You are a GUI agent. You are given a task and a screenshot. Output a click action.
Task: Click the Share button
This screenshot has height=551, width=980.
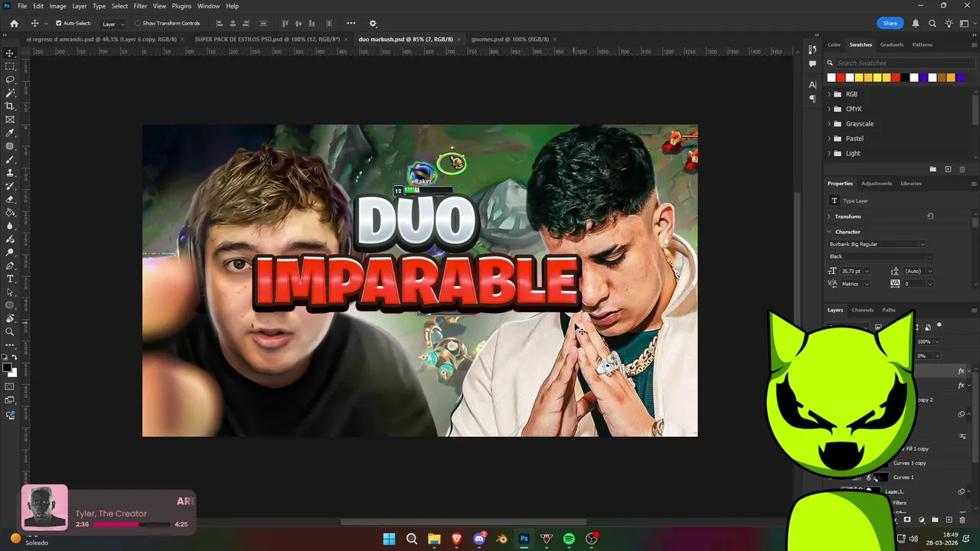pos(890,24)
